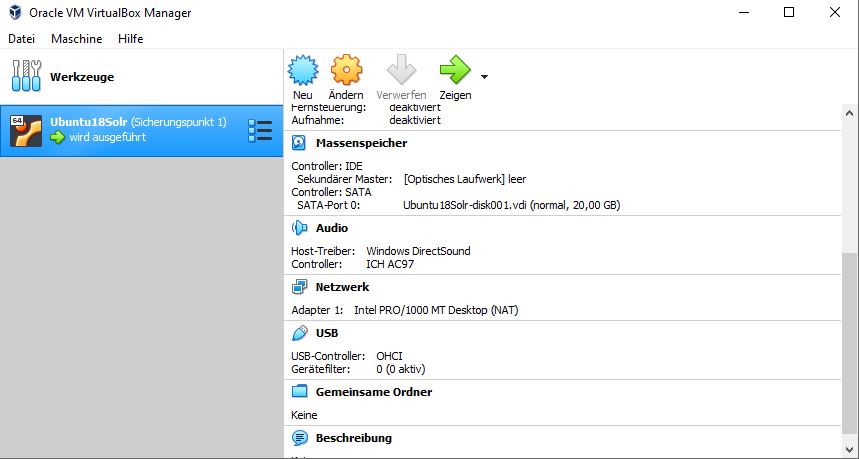Click the "SATA-Port 0:" label

329,205
